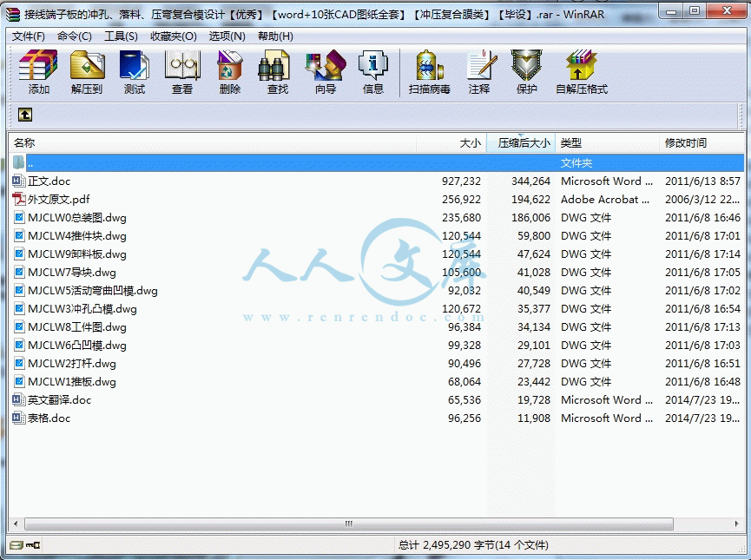This screenshot has height=560, width=751.
Task: Click the WinRAR title bar app icon
Action: 13,15
